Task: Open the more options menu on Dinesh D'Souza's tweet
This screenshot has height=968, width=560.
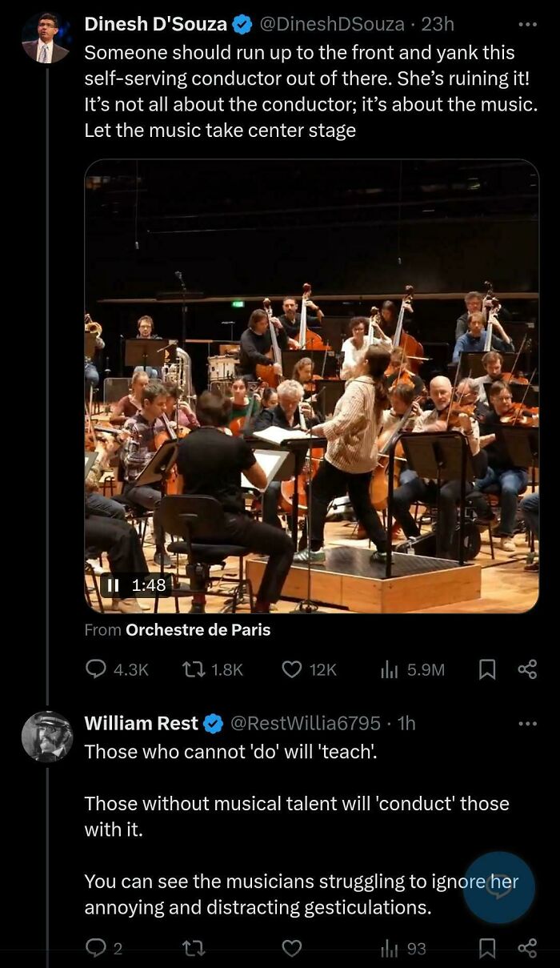Action: pos(526,24)
